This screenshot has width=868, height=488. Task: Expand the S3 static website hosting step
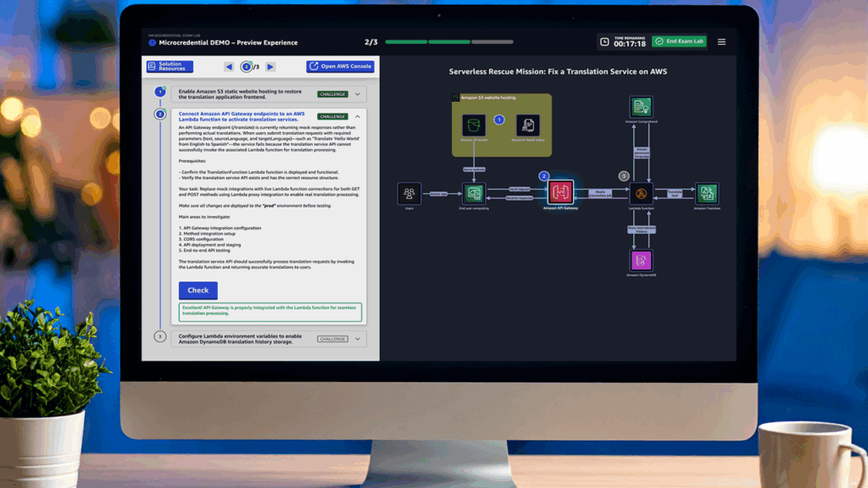pyautogui.click(x=358, y=94)
